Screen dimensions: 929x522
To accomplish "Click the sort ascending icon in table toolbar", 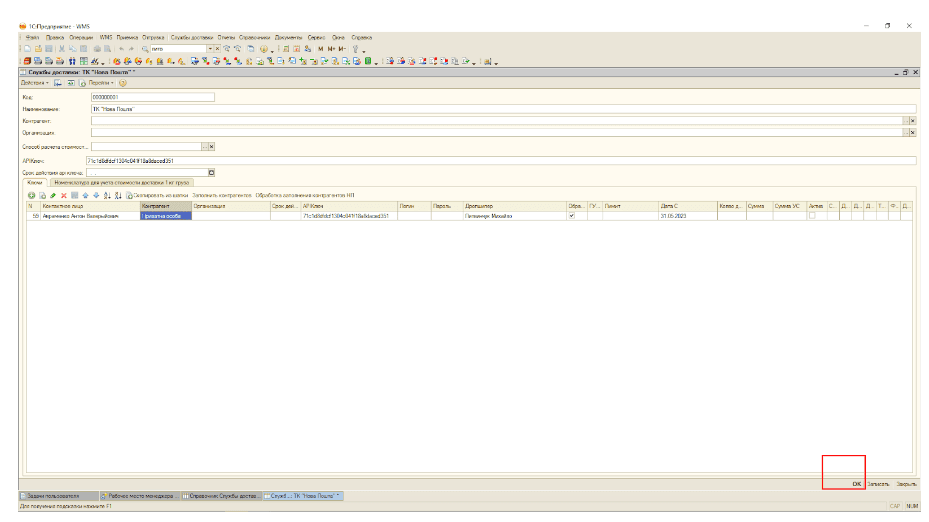I will click(105, 195).
